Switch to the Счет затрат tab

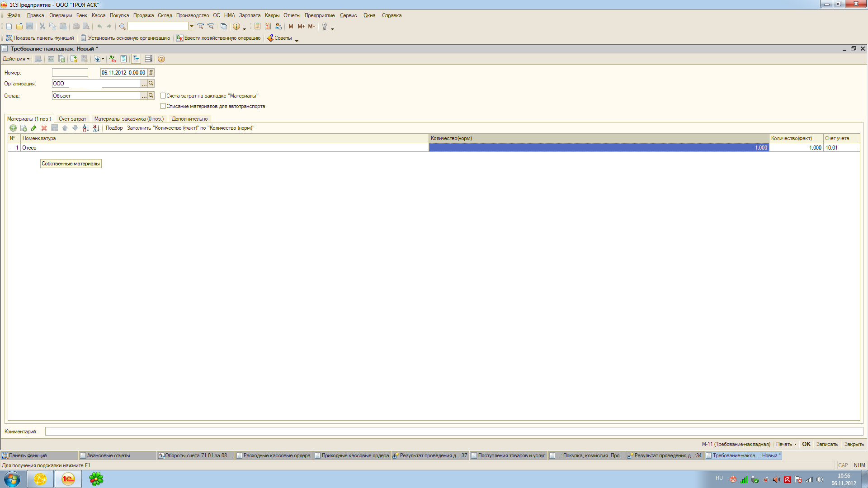pyautogui.click(x=72, y=119)
